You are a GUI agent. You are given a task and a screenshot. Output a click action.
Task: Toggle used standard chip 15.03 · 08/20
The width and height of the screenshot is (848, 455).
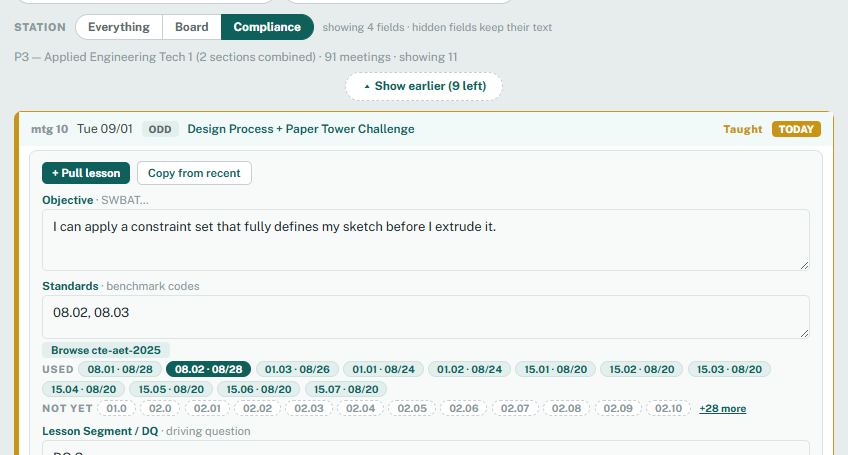click(729, 370)
